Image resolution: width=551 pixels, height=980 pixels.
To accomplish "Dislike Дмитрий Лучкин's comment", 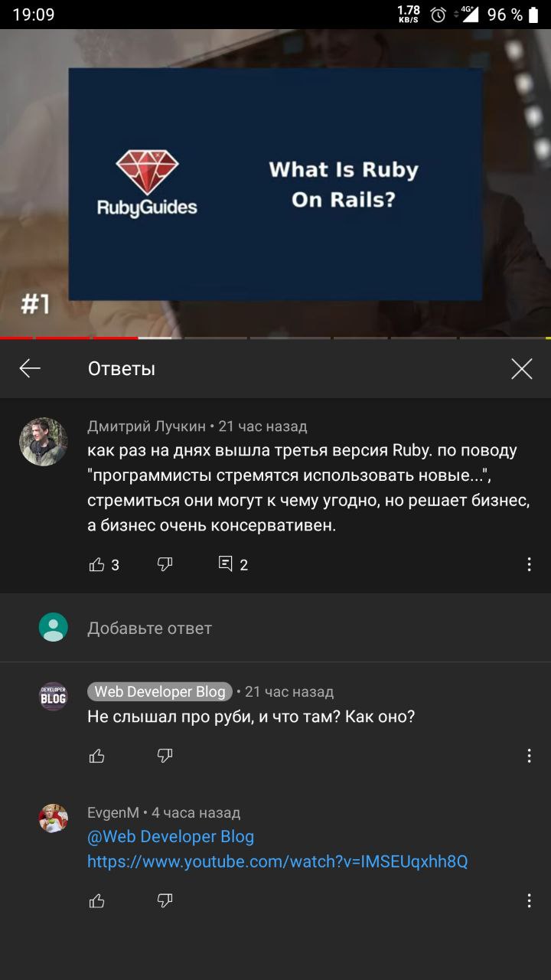I will click(165, 565).
